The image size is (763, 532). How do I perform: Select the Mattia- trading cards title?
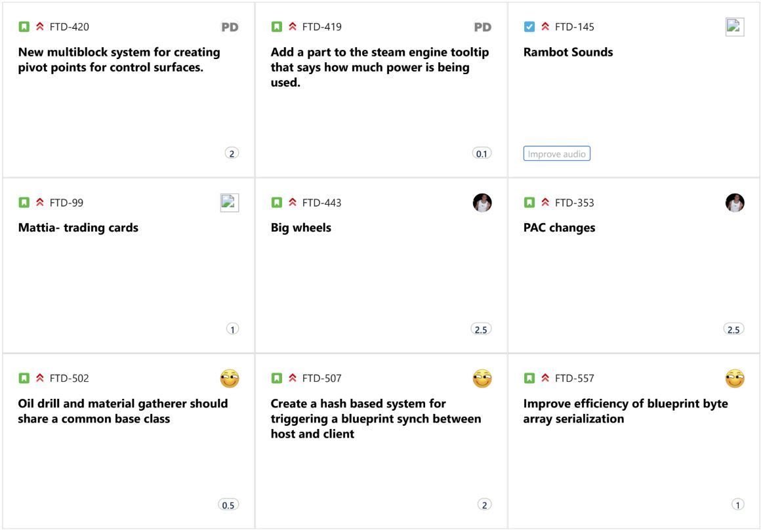tap(78, 228)
